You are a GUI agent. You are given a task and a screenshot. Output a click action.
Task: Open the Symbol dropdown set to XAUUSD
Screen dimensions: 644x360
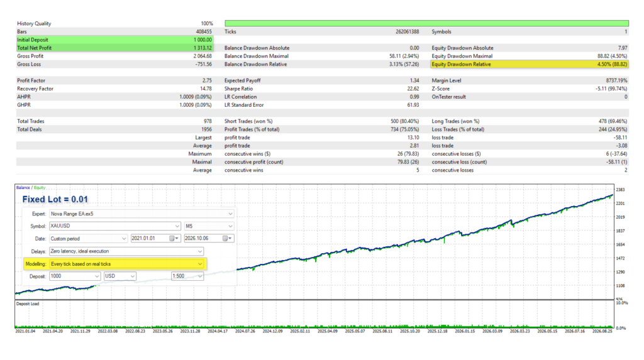click(x=115, y=226)
